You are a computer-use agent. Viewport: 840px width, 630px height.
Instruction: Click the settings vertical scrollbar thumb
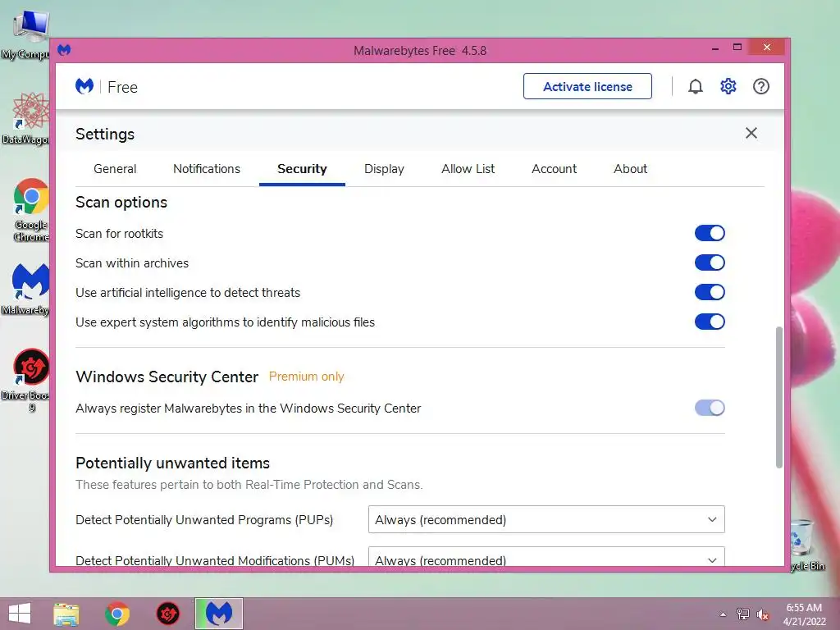779,397
